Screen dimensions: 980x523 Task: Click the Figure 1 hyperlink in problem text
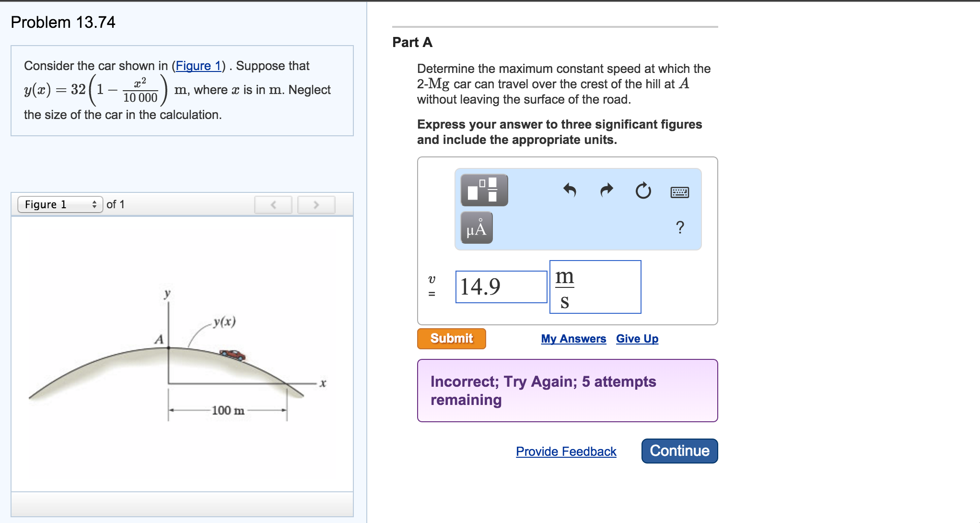click(x=198, y=66)
